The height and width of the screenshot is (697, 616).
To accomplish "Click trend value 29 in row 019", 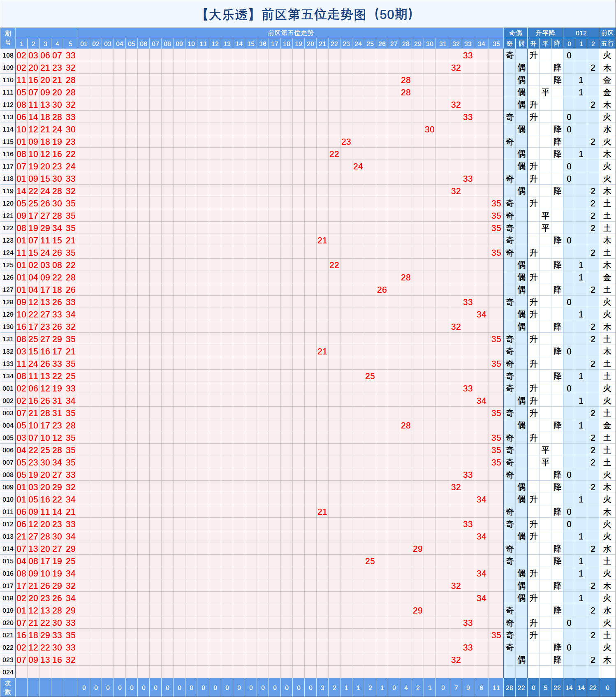I will (418, 610).
